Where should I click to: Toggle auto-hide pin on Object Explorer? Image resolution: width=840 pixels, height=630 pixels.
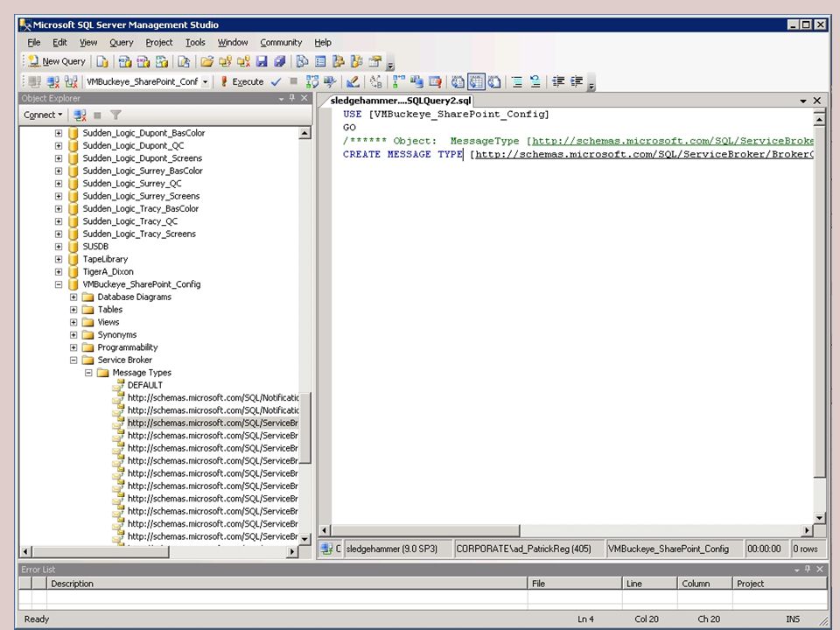coord(292,98)
